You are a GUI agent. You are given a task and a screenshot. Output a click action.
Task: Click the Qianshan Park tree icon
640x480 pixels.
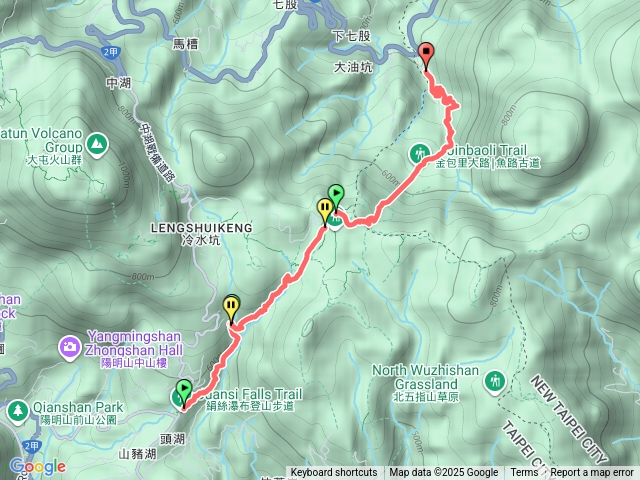pyautogui.click(x=17, y=411)
